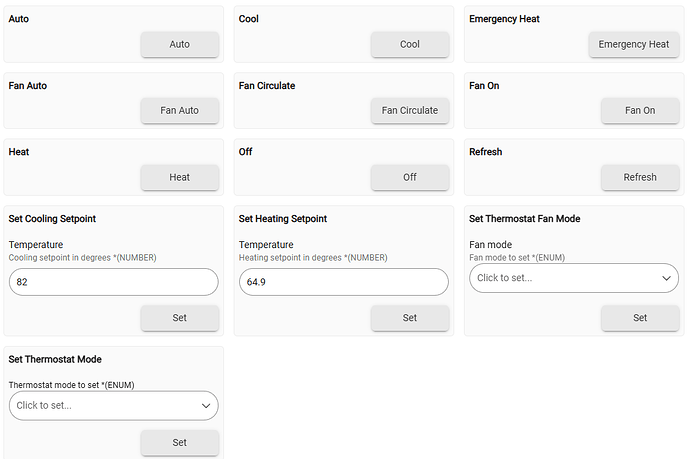Click the Refresh button

[x=640, y=177]
